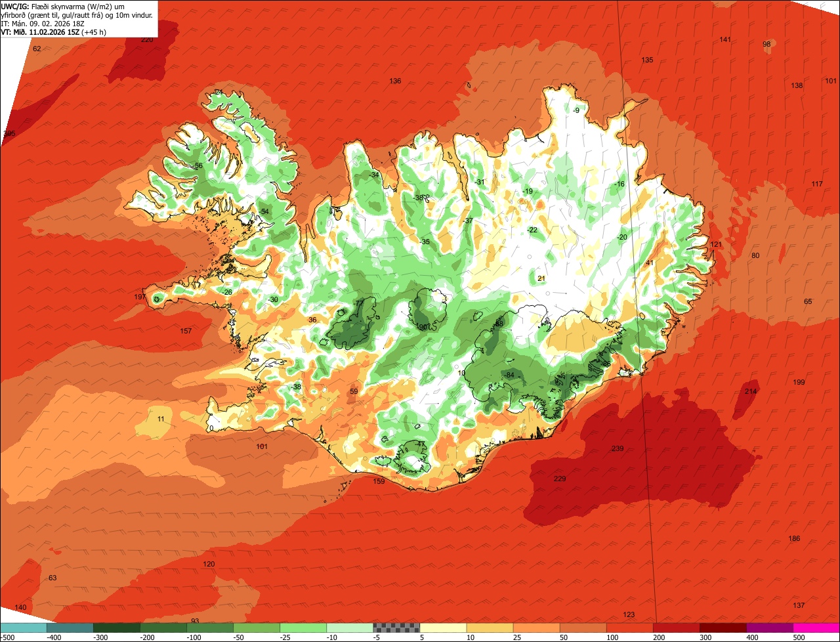Image resolution: width=840 pixels, height=642 pixels.
Task: Click the -500 legend label
Action: click(8, 637)
